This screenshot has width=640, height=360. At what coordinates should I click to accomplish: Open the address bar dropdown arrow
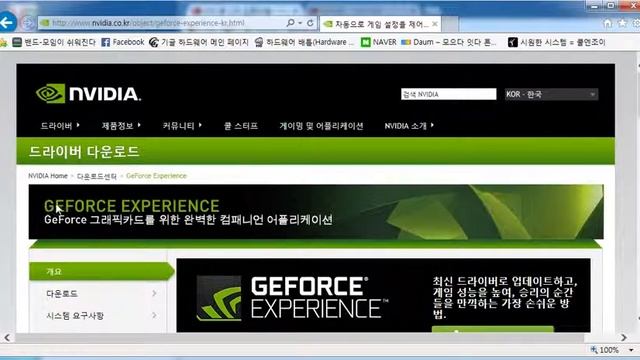click(300, 23)
